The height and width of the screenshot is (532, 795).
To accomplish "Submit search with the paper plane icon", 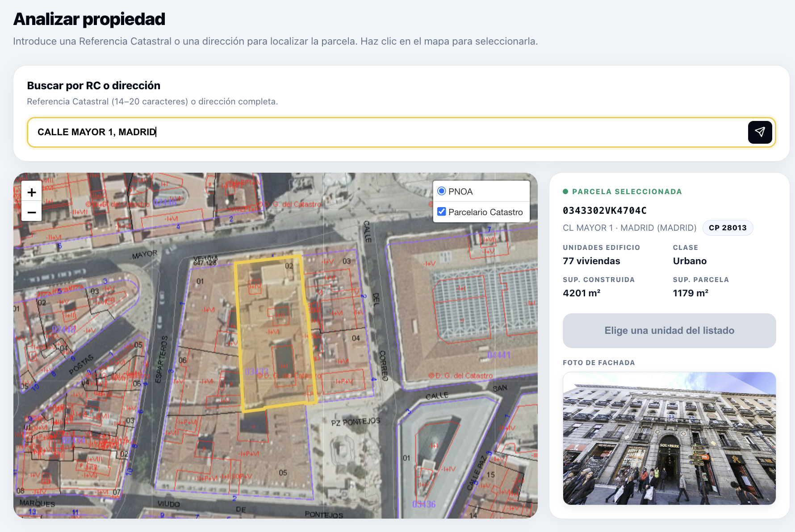I will [760, 132].
